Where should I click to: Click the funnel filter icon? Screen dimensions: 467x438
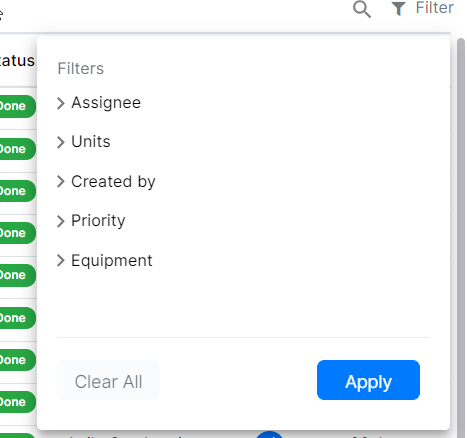coord(398,9)
